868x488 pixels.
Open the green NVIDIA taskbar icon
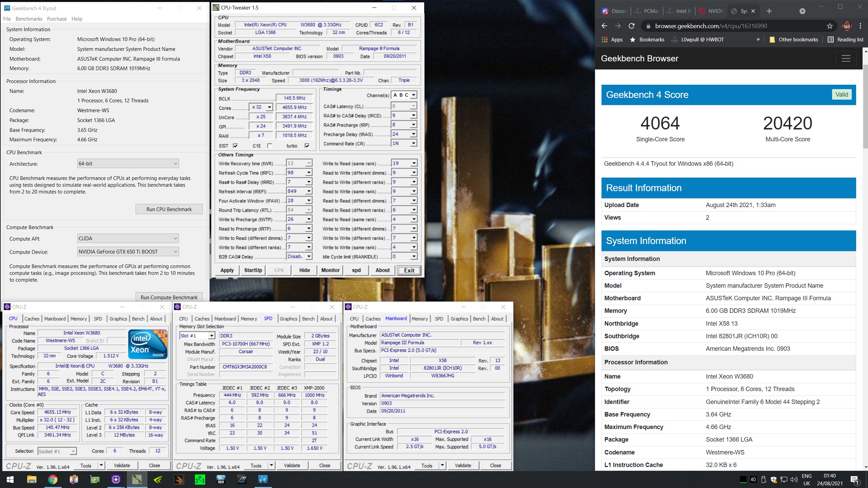click(158, 480)
